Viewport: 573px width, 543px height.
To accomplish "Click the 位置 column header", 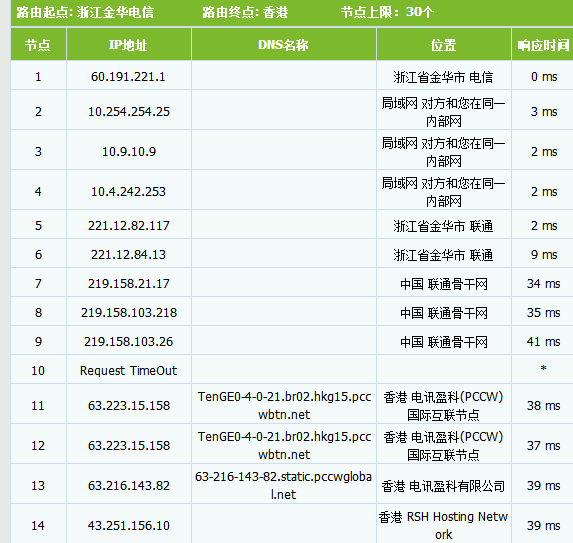I will pos(444,45).
